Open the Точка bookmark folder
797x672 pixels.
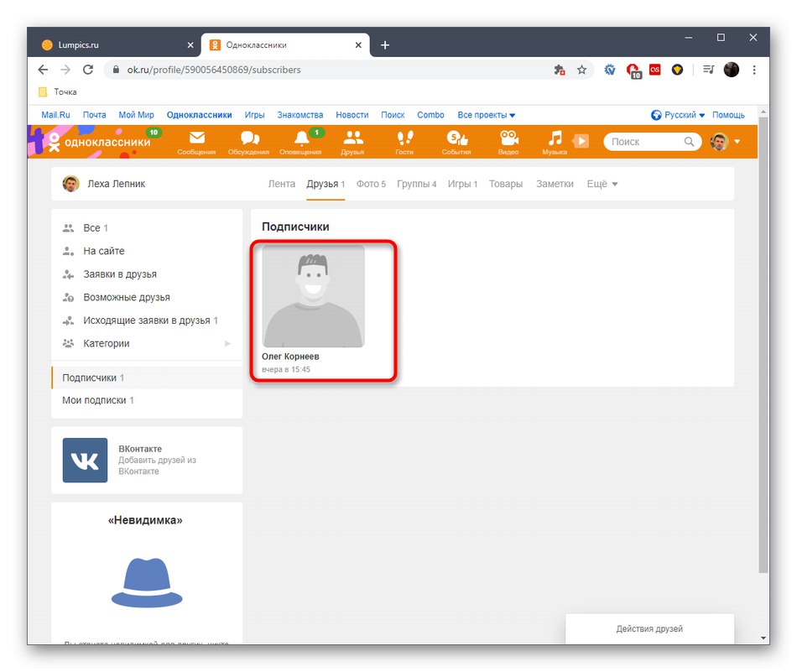(58, 92)
